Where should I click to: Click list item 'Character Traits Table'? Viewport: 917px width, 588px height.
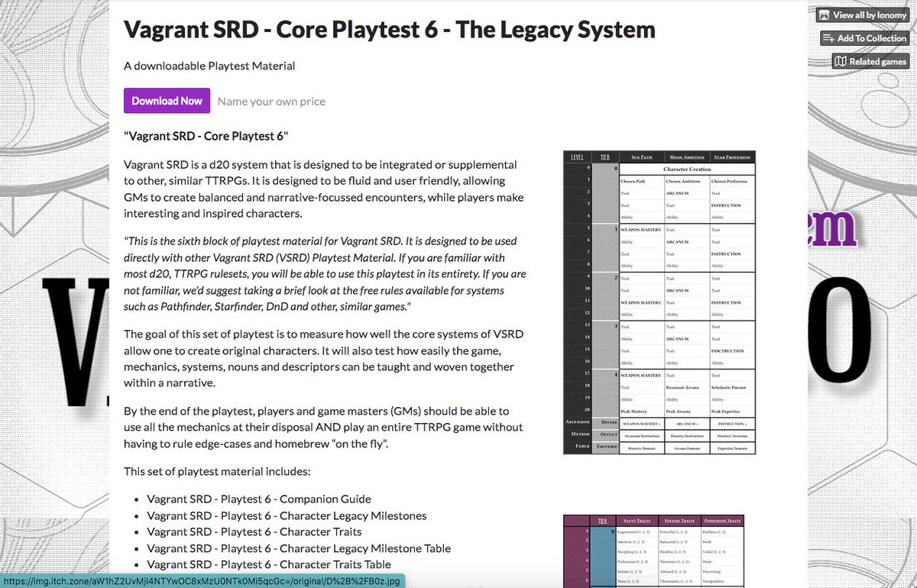pos(269,564)
